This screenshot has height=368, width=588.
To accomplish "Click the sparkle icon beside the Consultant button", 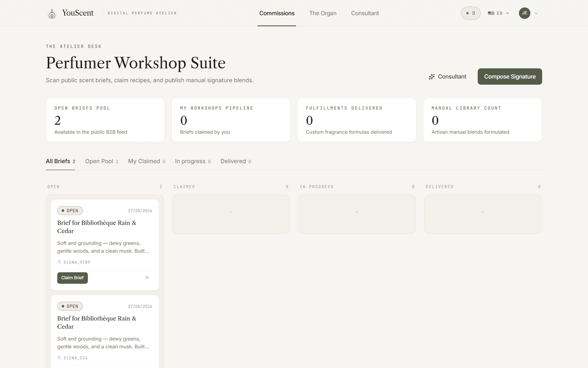I will coord(432,77).
